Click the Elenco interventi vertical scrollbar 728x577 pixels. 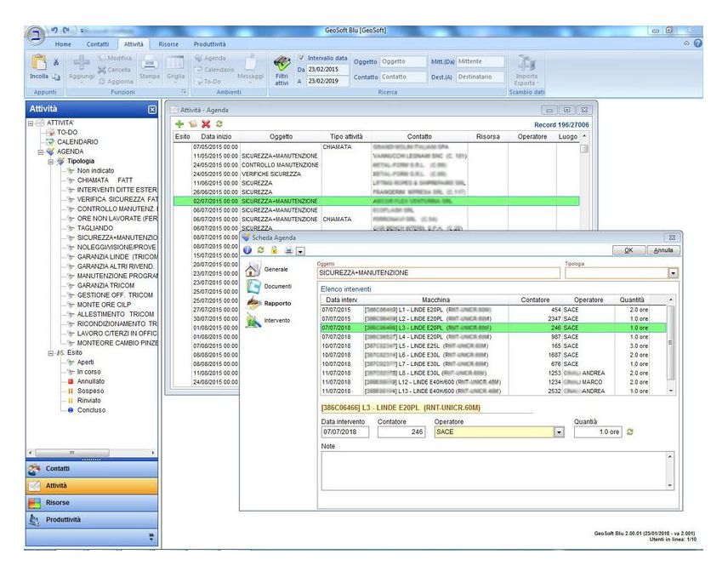[x=670, y=346]
